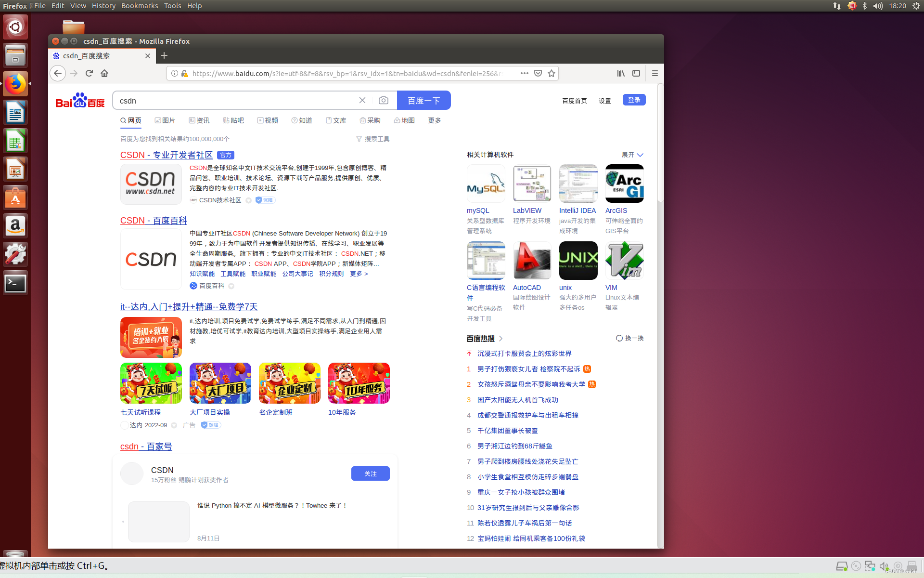This screenshot has width=924, height=578.
Task: Open the Firefox Library icon
Action: pos(621,73)
